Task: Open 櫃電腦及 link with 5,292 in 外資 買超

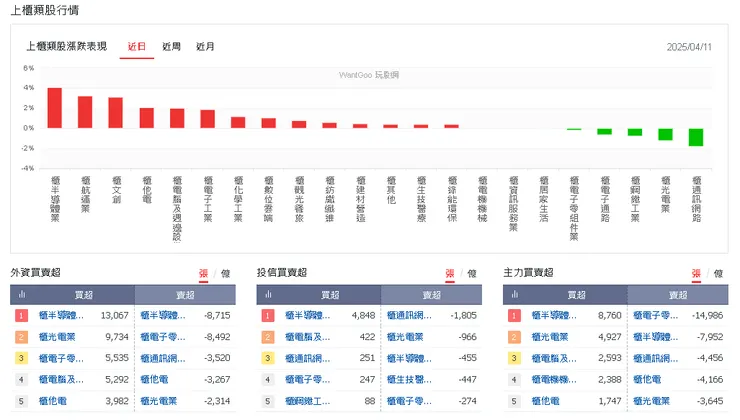Action: coord(61,379)
